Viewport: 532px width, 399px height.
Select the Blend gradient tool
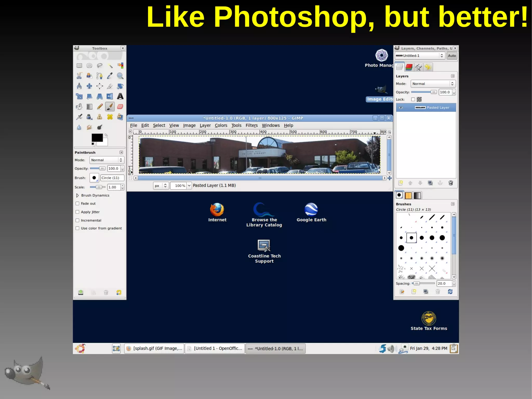click(x=89, y=107)
